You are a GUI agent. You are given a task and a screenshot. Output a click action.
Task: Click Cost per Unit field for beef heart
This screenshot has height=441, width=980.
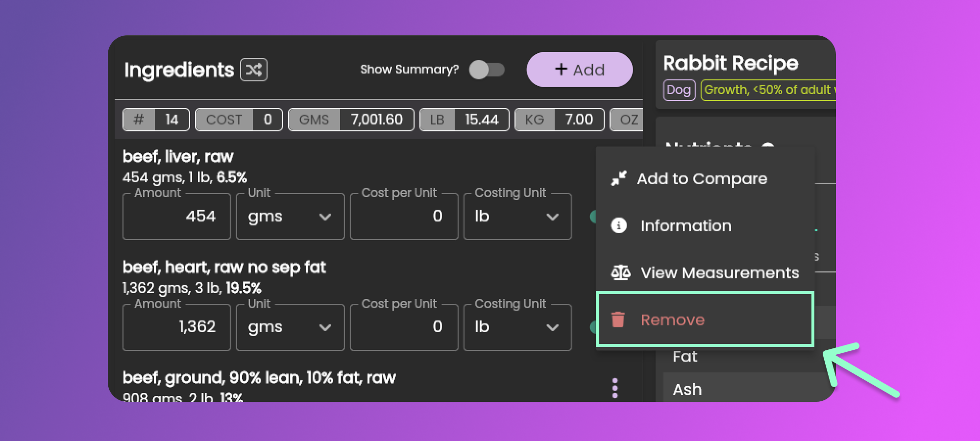(404, 327)
